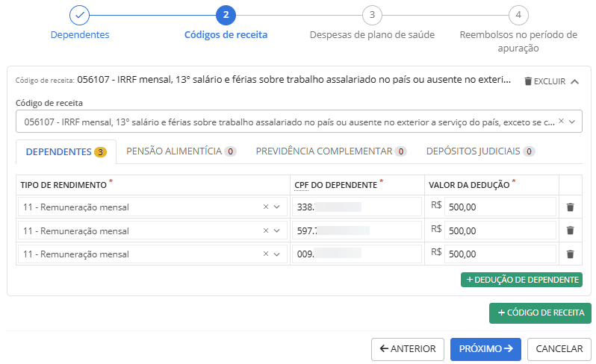
Task: Collapse the código de receita 056107 panel
Action: point(574,81)
